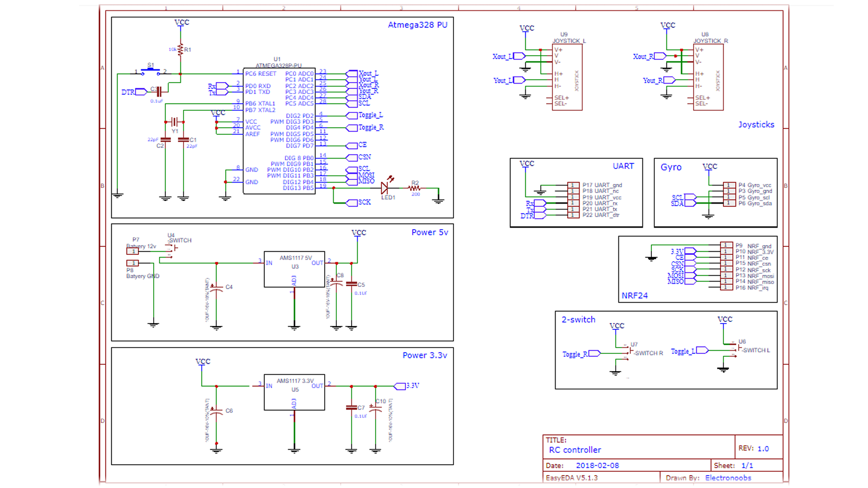Screen dimensions: 868x488
Task: Select the 0.1uF capacitor C7
Action: coord(351,408)
